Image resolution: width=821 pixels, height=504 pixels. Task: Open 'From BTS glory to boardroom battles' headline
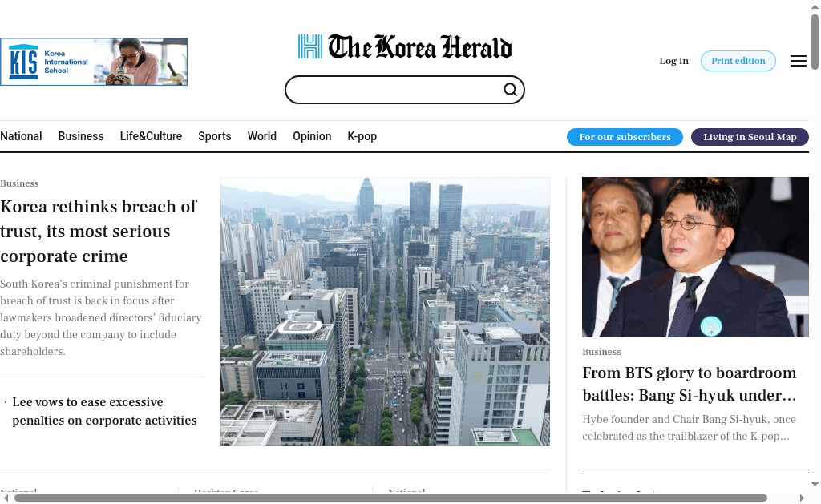pos(689,384)
